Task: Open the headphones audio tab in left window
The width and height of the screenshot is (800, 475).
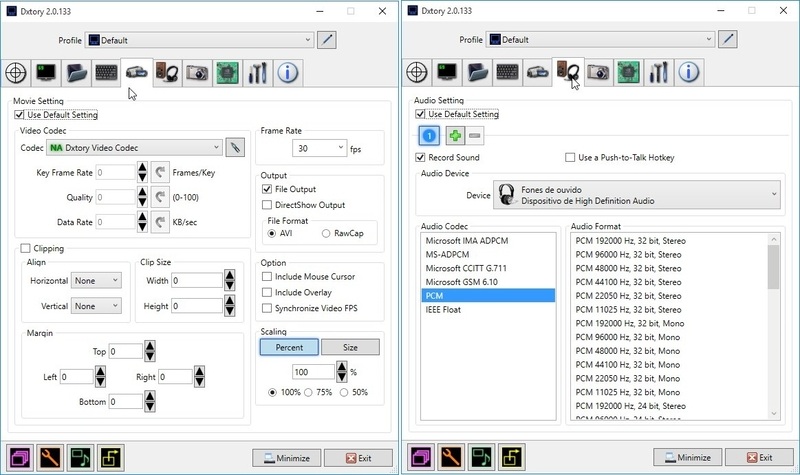Action: (x=167, y=73)
